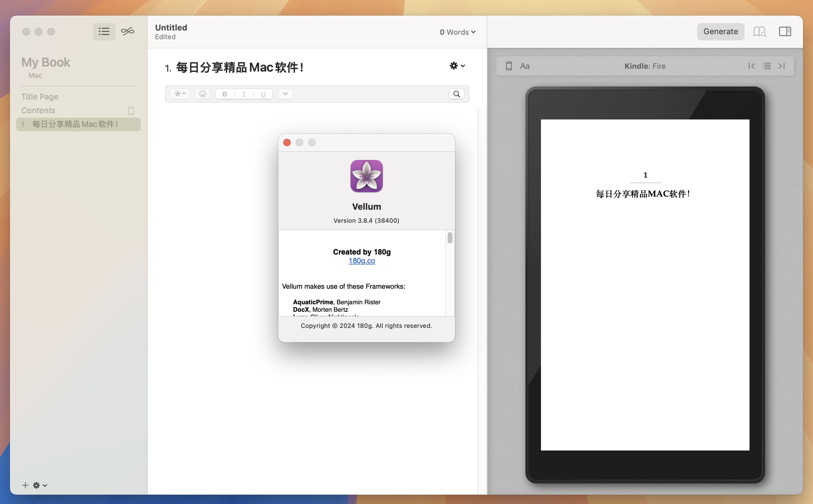Click the infinity/loop icon in toolbar
Viewport: 813px width, 504px height.
[x=128, y=31]
